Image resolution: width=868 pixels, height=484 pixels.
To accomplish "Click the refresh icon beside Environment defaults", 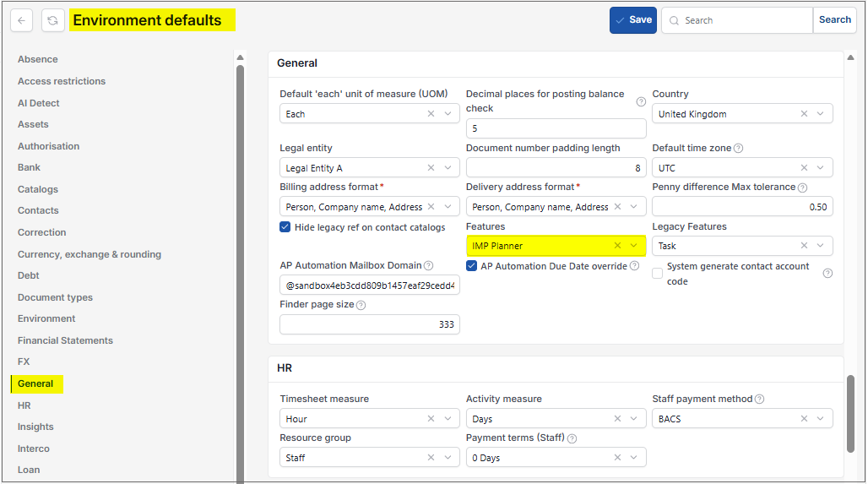I will [x=52, y=20].
